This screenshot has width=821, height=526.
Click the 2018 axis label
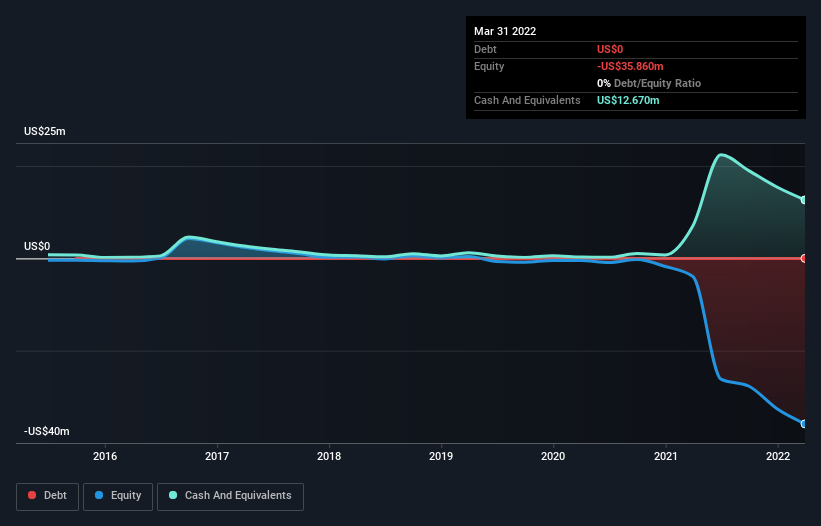pyautogui.click(x=329, y=456)
